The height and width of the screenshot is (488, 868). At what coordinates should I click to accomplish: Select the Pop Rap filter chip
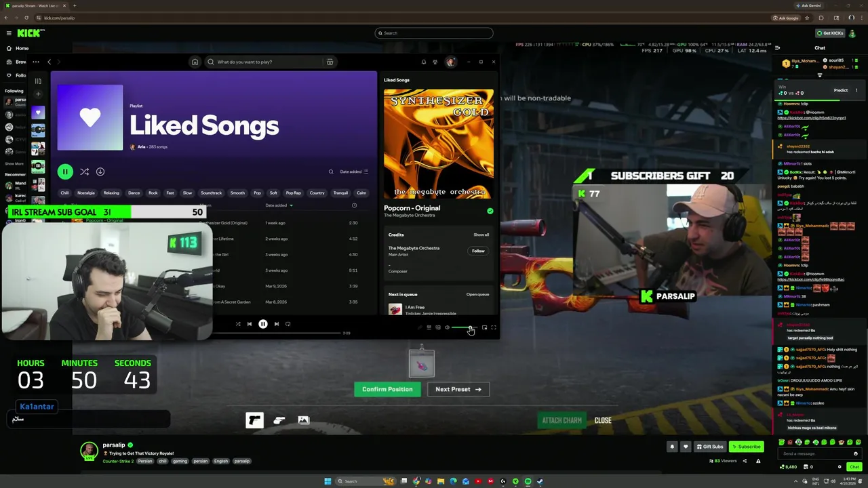[x=294, y=192]
